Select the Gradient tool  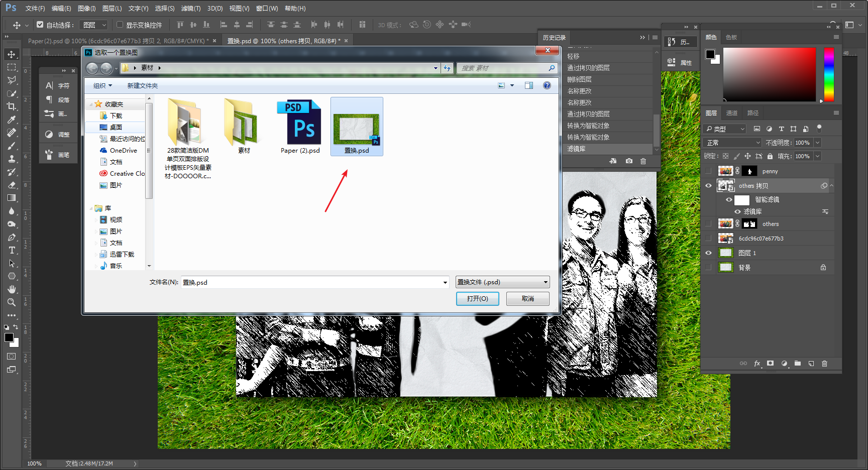[12, 198]
